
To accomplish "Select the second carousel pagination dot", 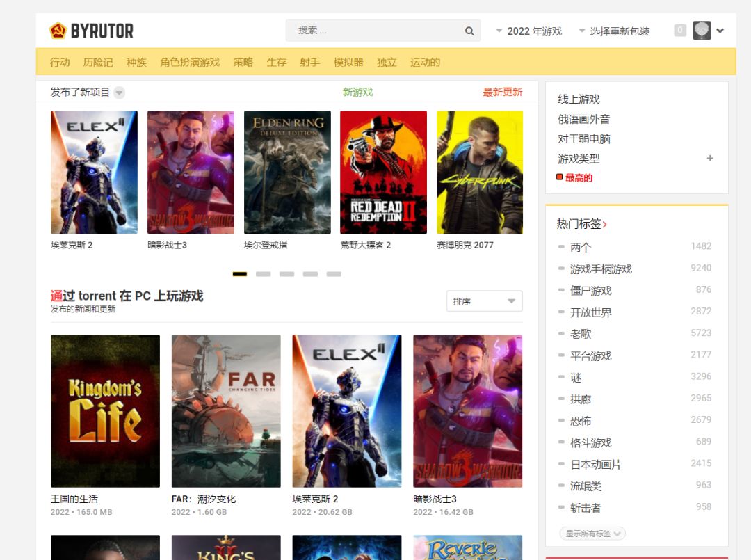I will tap(264, 274).
